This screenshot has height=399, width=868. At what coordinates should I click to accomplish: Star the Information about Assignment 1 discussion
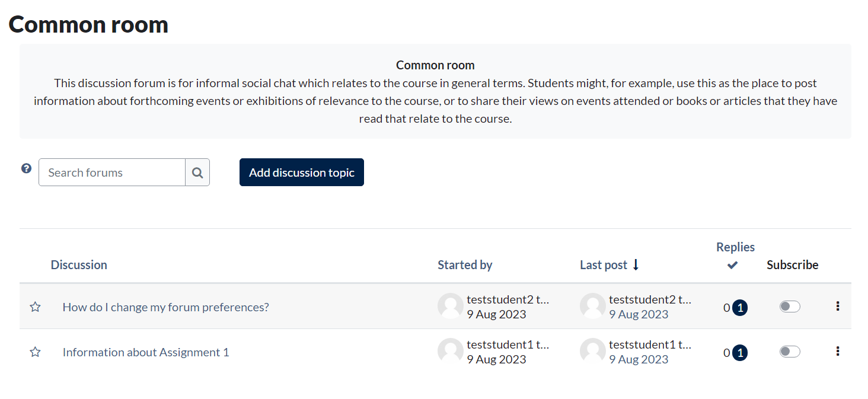(36, 352)
